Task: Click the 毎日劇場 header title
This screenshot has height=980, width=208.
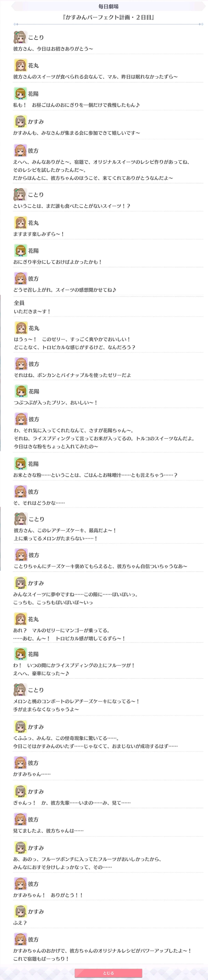Action: [x=108, y=6]
